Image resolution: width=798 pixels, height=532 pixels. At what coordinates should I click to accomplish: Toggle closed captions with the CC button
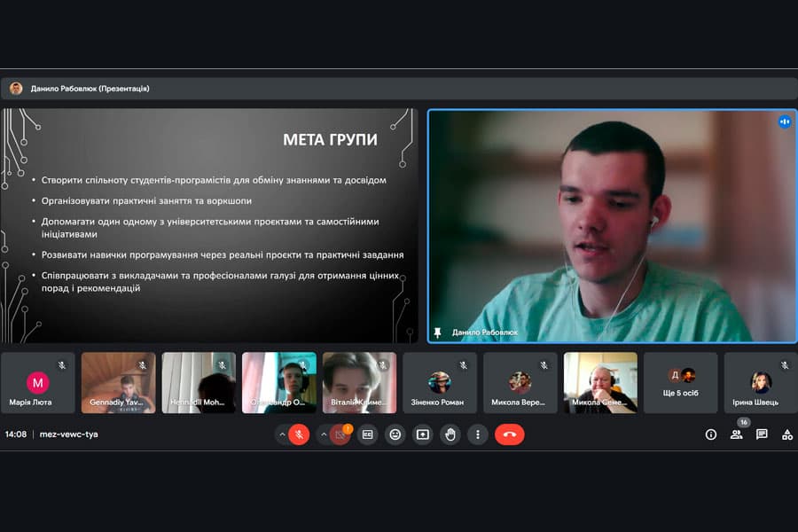pyautogui.click(x=367, y=434)
